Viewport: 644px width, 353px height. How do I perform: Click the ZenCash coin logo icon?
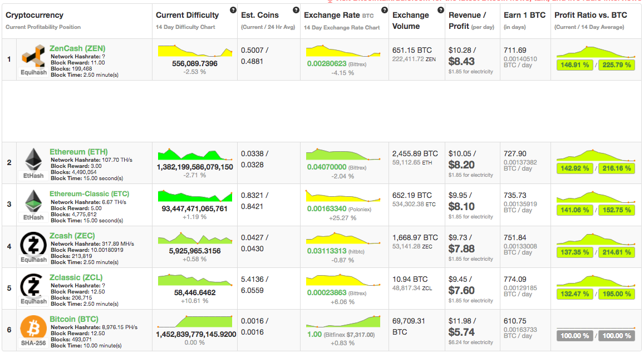point(33,57)
